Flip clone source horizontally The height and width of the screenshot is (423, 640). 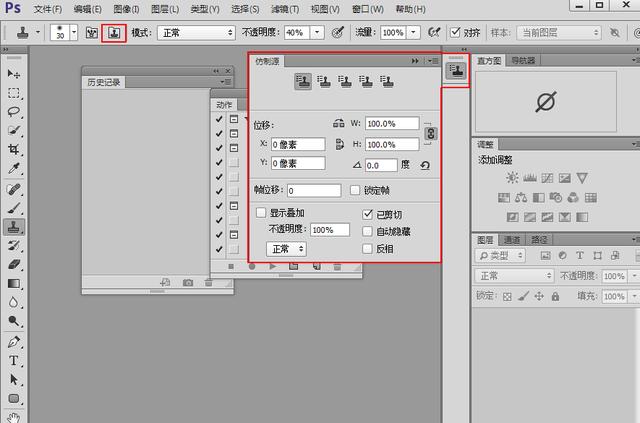tap(338, 123)
